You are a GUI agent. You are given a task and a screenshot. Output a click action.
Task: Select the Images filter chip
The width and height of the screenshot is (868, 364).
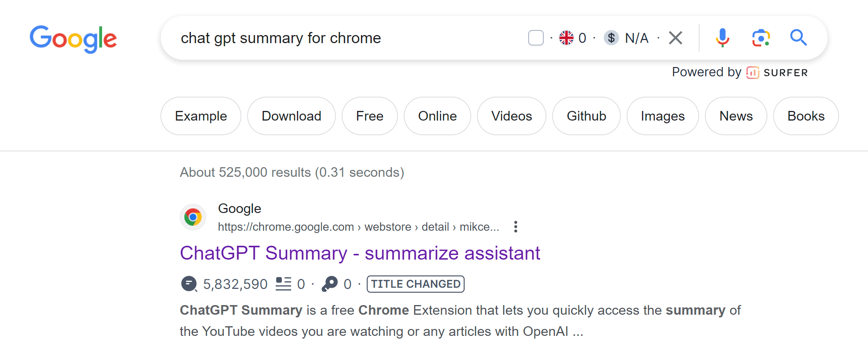coord(662,116)
